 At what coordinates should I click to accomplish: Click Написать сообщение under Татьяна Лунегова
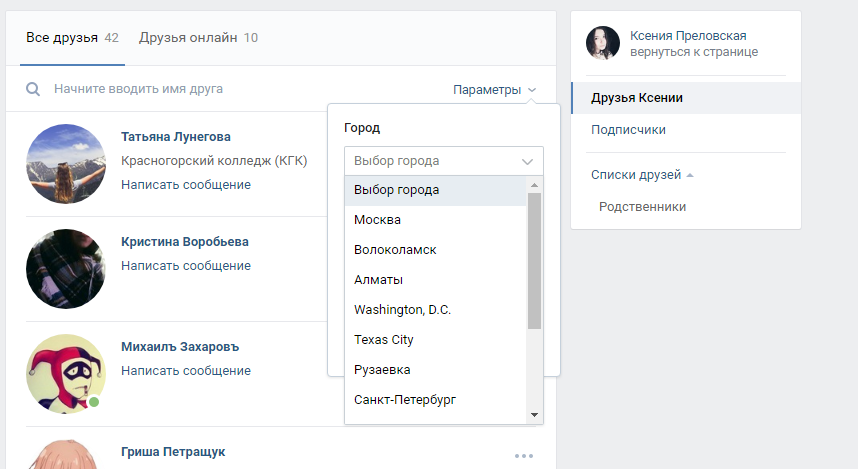(185, 185)
